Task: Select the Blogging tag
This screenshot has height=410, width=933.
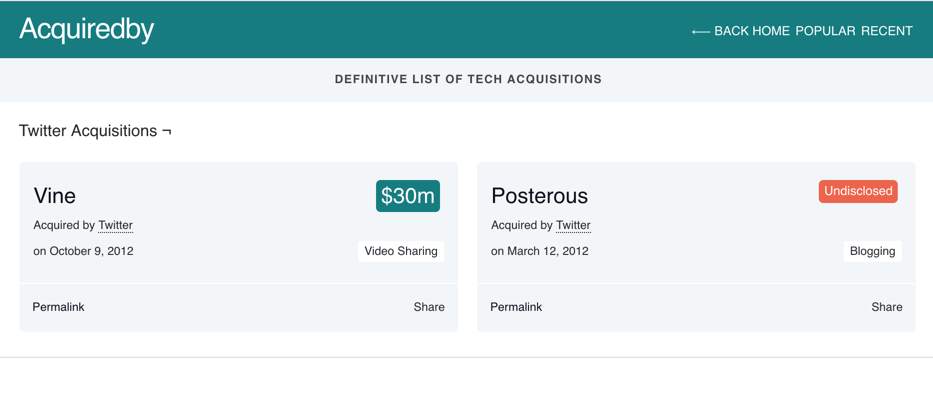Action: (x=872, y=251)
